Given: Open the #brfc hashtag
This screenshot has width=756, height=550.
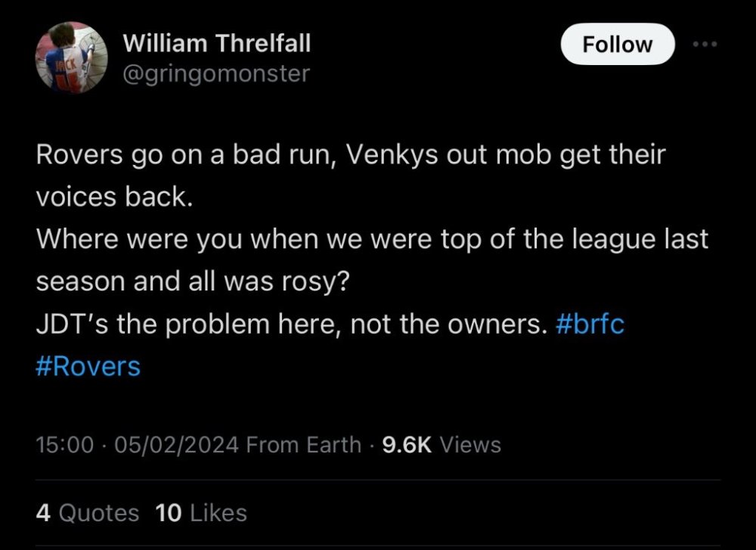Looking at the screenshot, I should pos(590,324).
